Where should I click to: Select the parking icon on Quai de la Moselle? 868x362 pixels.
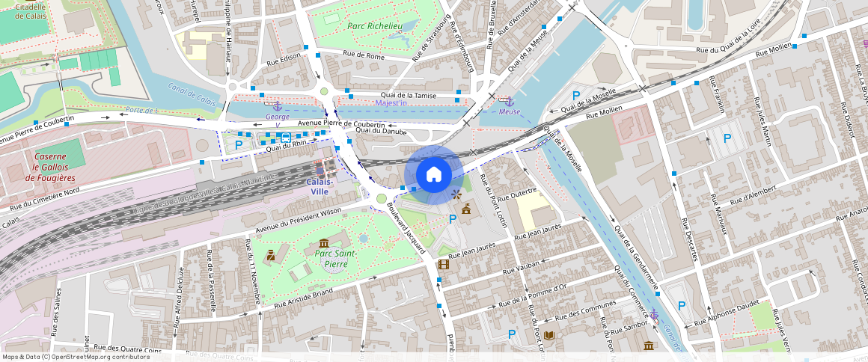pos(576,96)
